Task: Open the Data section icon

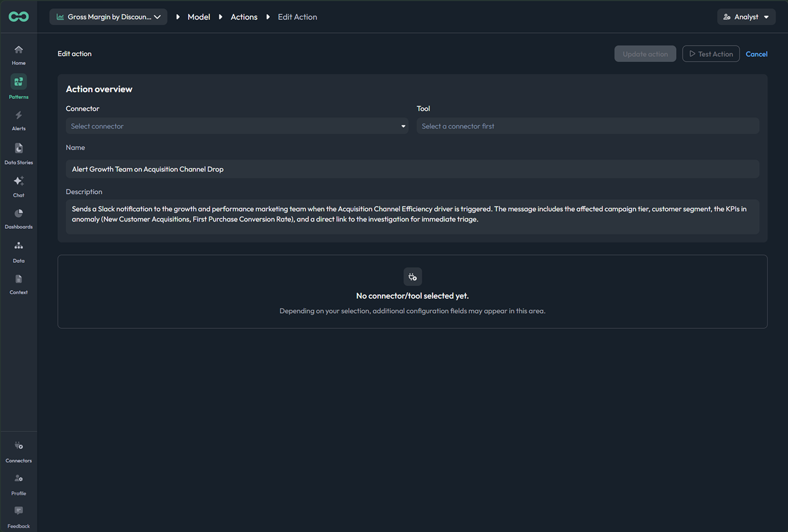Action: 19,246
